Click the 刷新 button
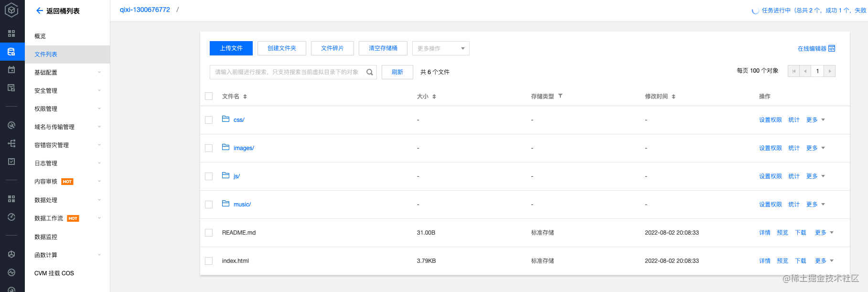The image size is (868, 292). click(x=397, y=72)
